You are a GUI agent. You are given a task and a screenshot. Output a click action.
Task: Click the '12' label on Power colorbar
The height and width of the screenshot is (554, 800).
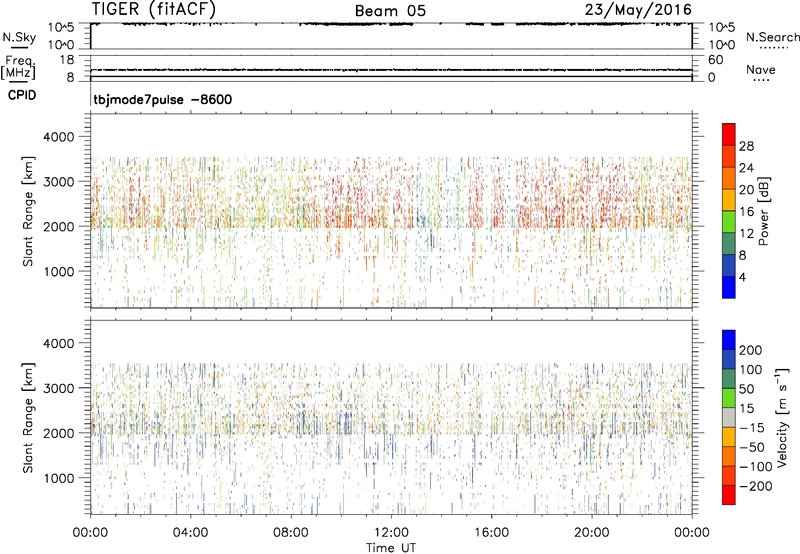746,234
